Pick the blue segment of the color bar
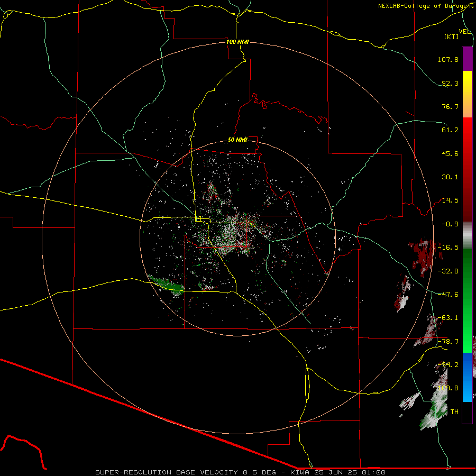 467,364
